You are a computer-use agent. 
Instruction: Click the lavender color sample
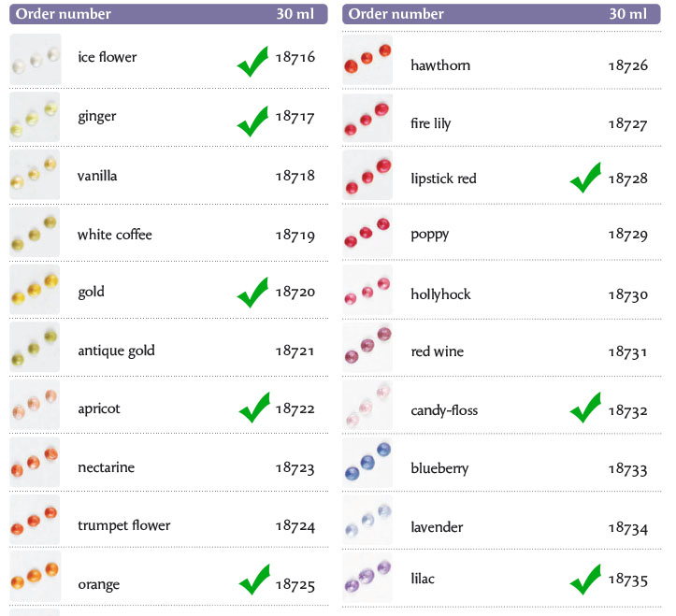click(367, 520)
